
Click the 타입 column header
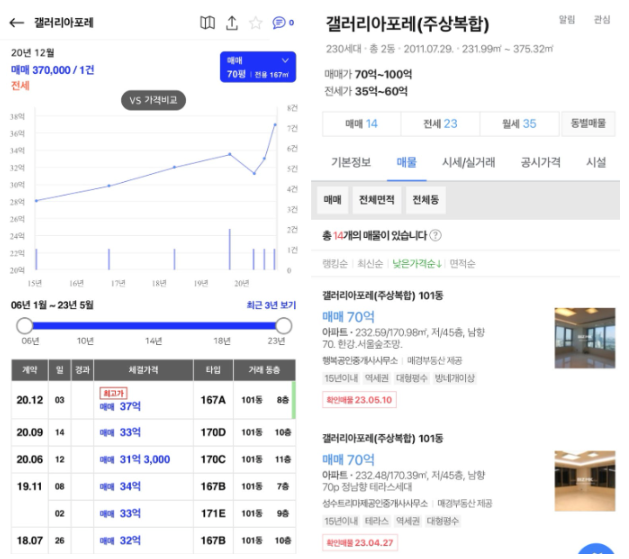213,370
